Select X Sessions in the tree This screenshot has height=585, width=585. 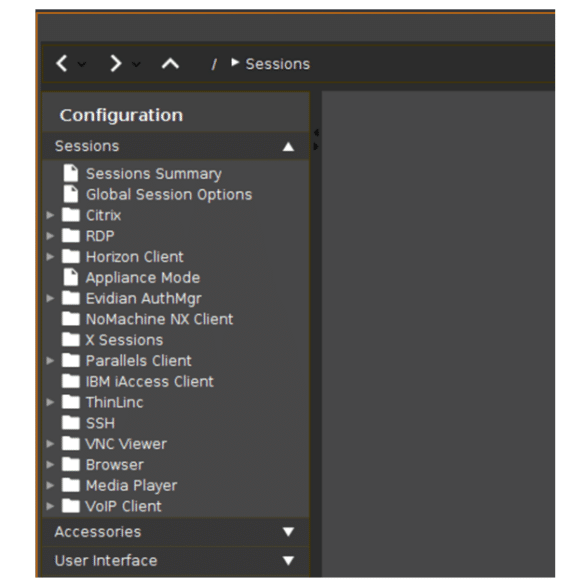(124, 340)
